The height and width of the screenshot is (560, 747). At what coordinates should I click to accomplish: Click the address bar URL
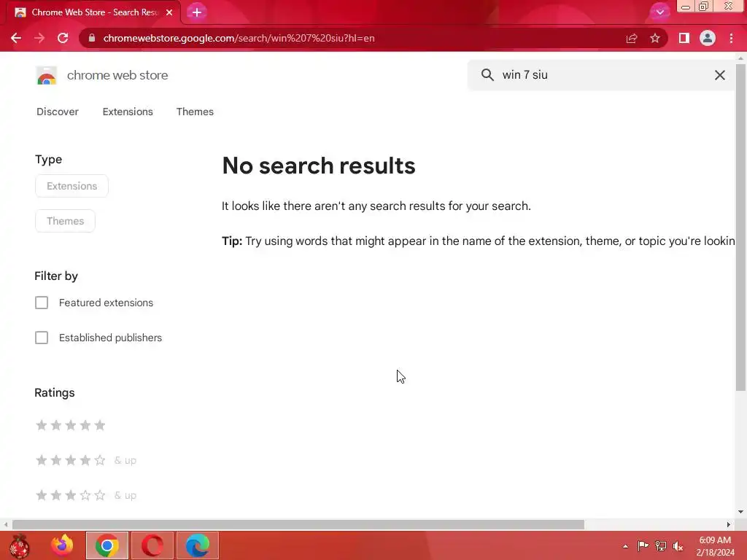[239, 38]
